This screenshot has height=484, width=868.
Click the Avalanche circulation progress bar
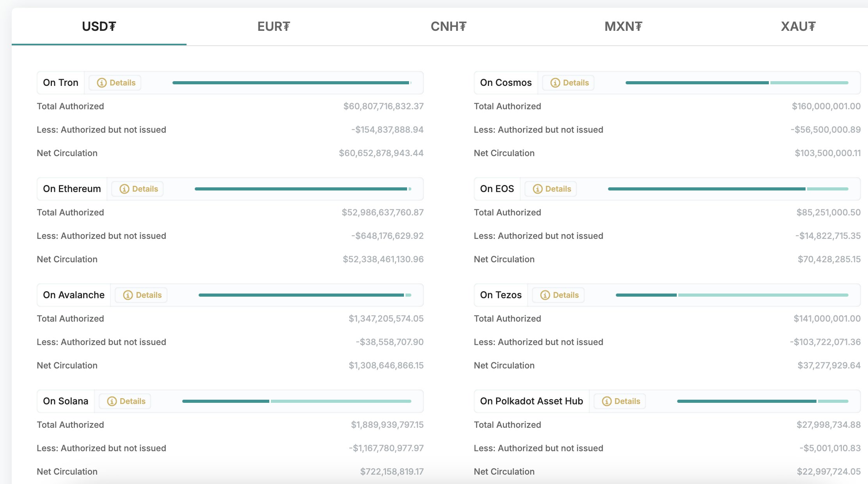click(305, 295)
